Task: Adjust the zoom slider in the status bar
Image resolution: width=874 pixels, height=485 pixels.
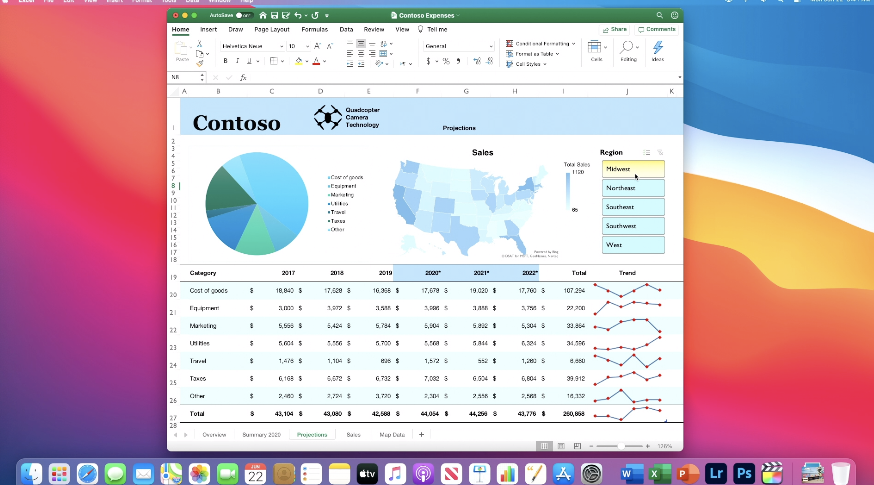Action: tap(621, 446)
